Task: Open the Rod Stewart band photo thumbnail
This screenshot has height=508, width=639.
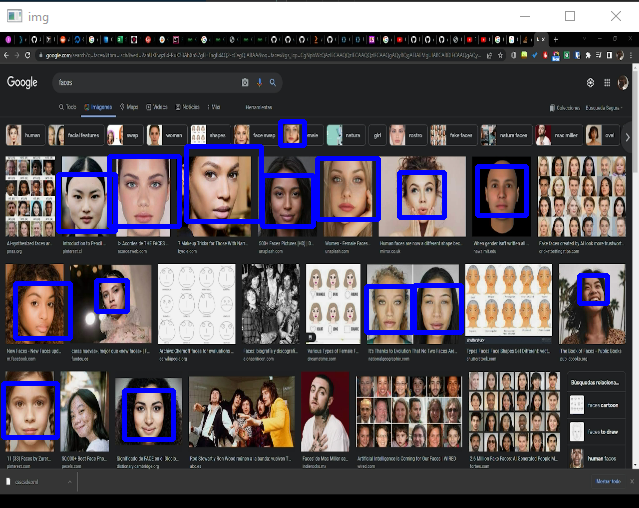Action: [242, 411]
